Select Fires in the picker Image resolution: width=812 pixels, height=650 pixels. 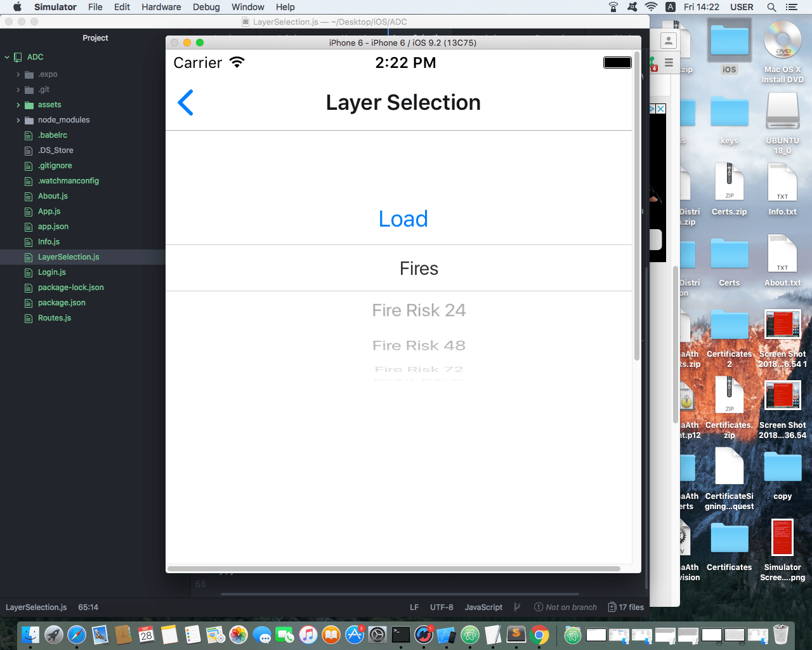point(419,269)
